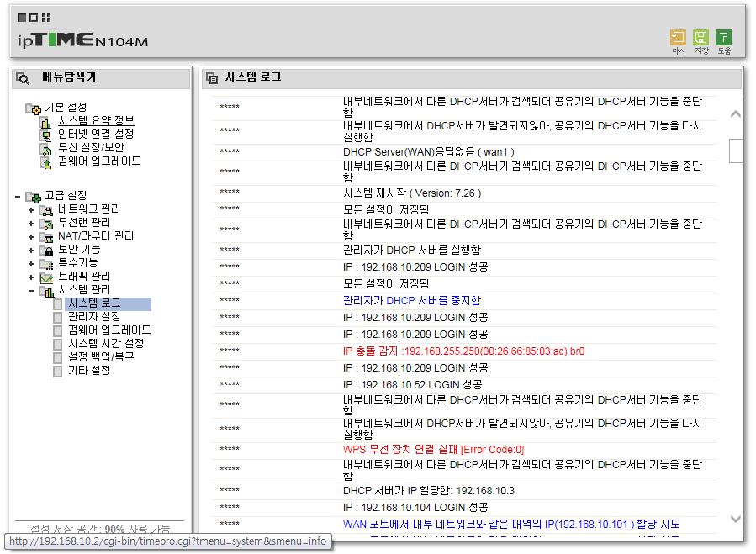
Task: Click log entry IP : 192.168.10.52 LOGIN 성공
Action: click(413, 385)
